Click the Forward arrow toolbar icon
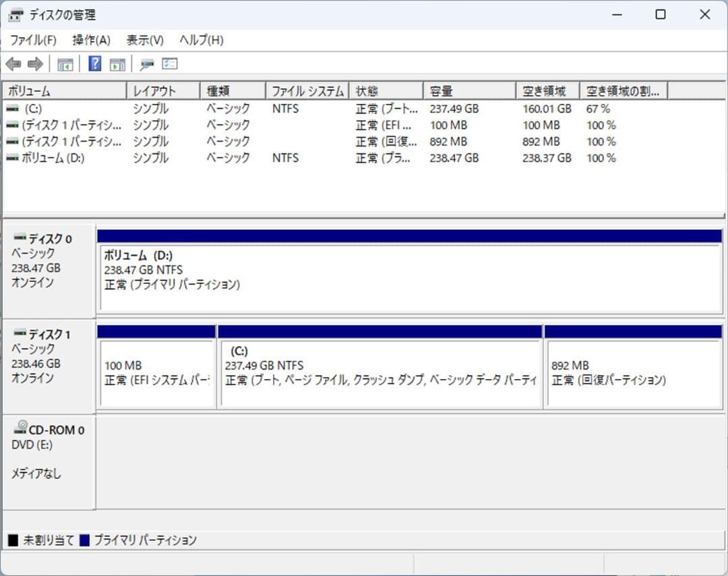Screen dimensions: 728x576 coord(34,63)
